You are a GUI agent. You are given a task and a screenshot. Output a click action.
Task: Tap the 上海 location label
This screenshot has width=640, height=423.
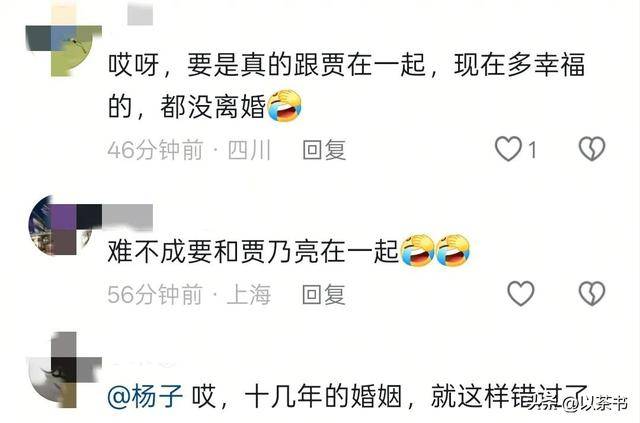pos(249,294)
